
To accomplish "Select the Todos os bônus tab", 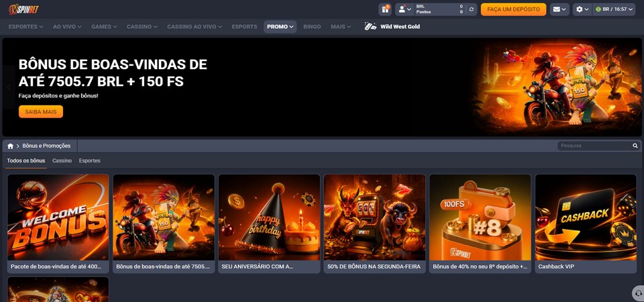I will tap(26, 160).
